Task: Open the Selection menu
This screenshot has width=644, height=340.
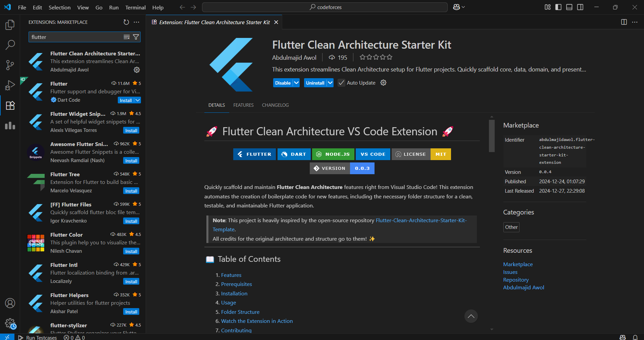Action: [59, 7]
